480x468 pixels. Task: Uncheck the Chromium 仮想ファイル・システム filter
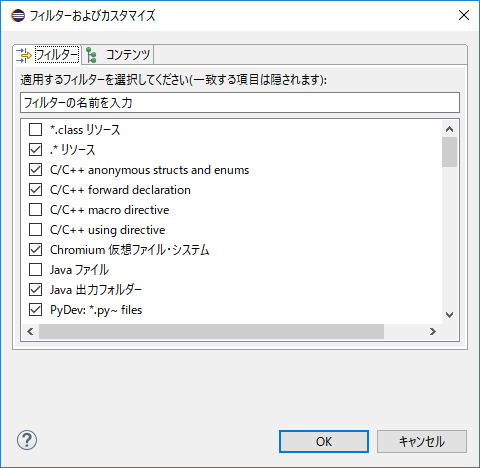pyautogui.click(x=35, y=250)
